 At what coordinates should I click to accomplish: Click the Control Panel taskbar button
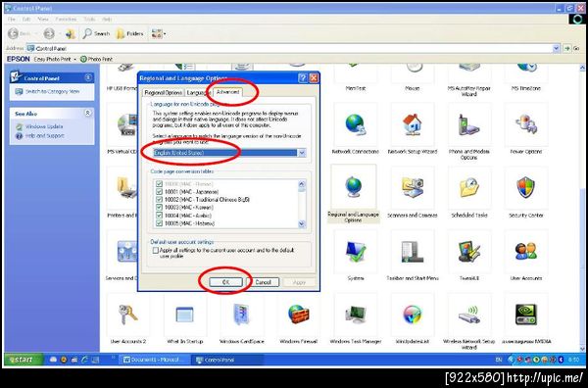tap(227, 360)
